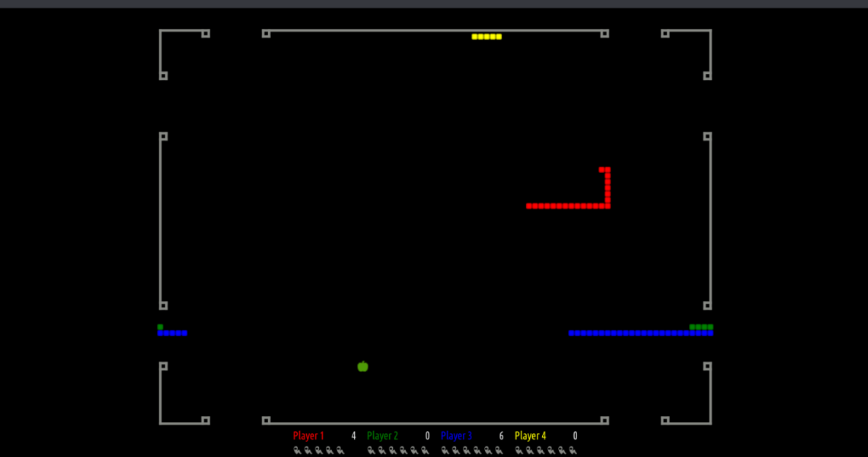Click the single green snake block at left edge
This screenshot has width=868, height=457.
coord(160,327)
